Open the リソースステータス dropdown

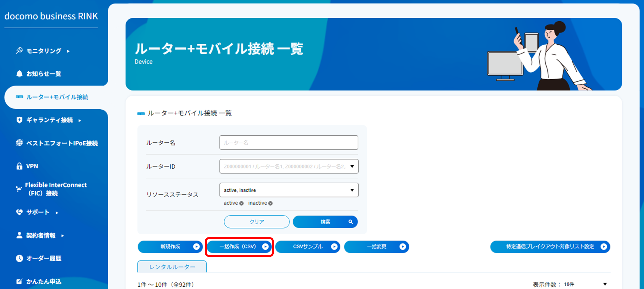click(x=289, y=190)
